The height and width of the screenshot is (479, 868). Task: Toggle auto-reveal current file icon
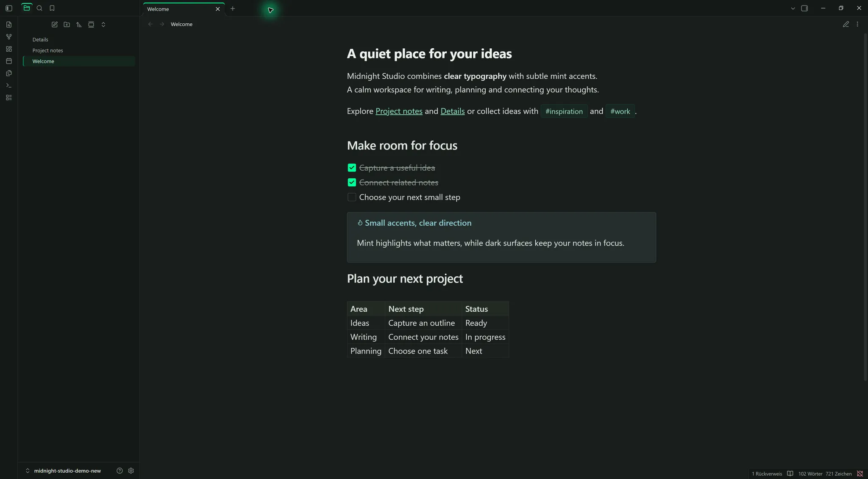pos(91,25)
